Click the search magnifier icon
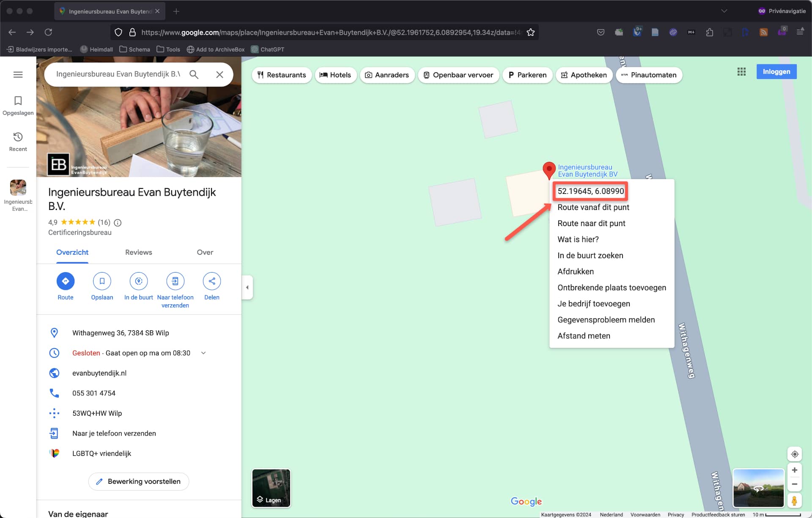Image resolution: width=812 pixels, height=518 pixels. 194,74
